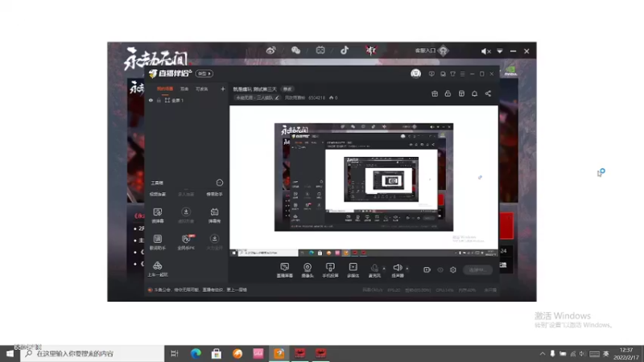644x362 pixels.
Task: Select the 全屏 1 source row
Action: point(187,100)
